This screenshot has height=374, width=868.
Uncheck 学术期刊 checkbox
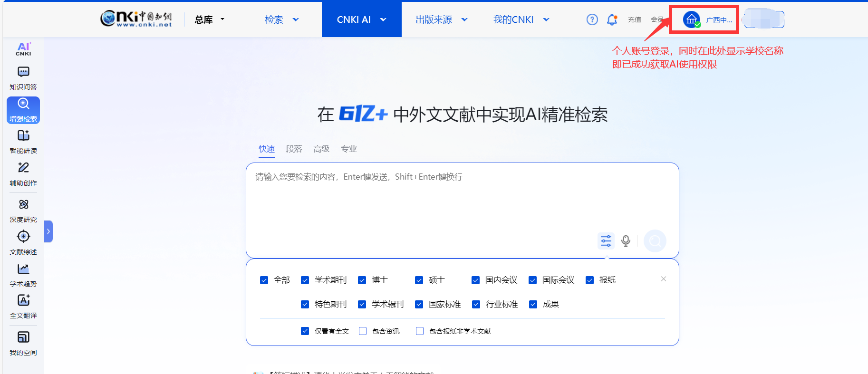coord(305,280)
